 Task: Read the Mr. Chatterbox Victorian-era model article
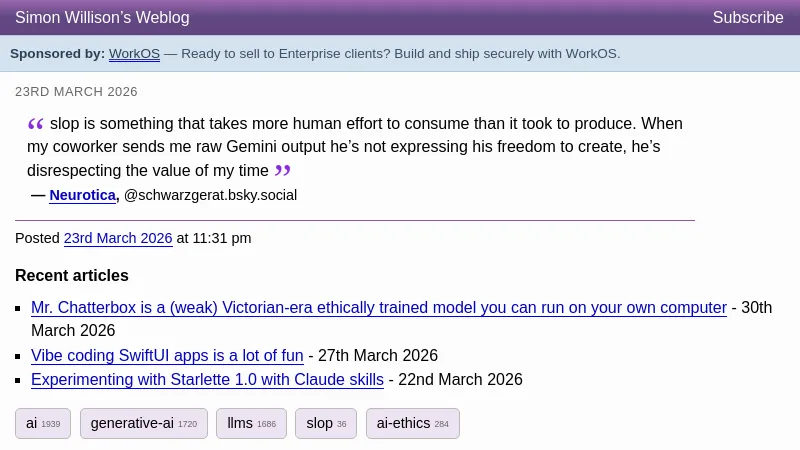378,308
